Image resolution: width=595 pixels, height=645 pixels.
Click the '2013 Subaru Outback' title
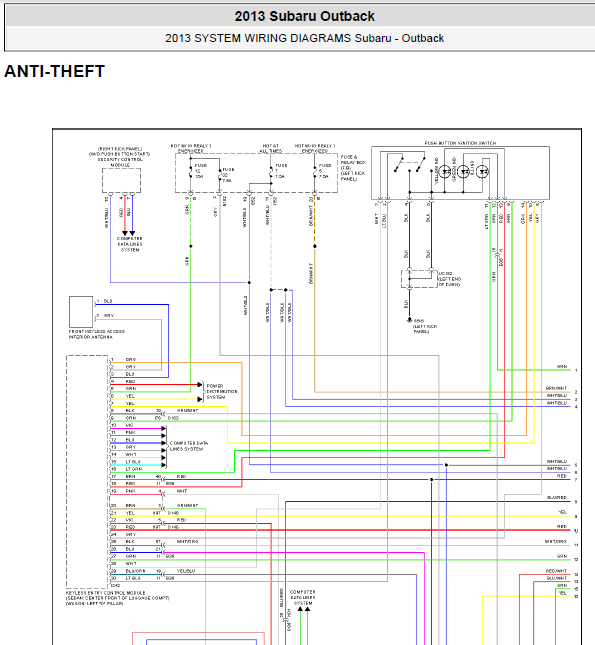304,16
